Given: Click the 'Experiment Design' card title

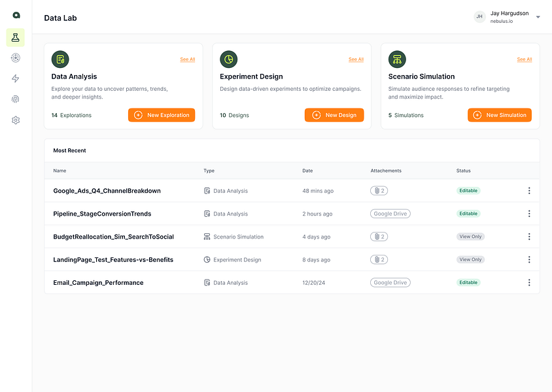Looking at the screenshot, I should coord(251,76).
